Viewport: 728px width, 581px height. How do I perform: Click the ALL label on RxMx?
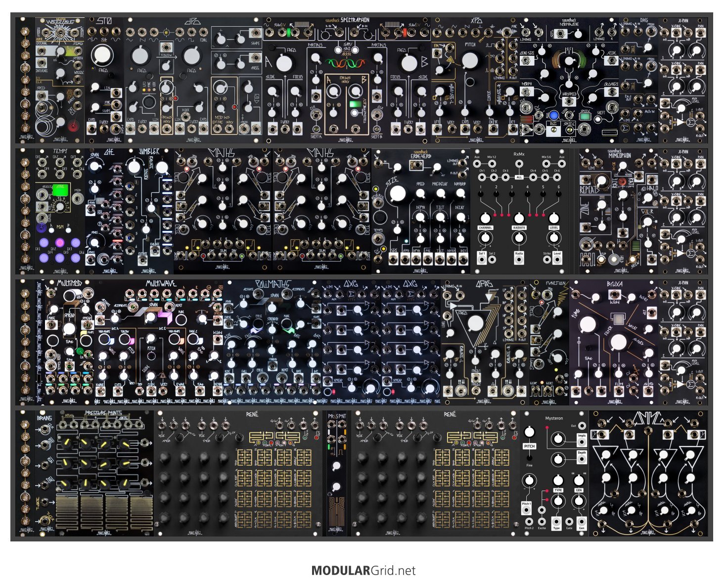point(519,177)
